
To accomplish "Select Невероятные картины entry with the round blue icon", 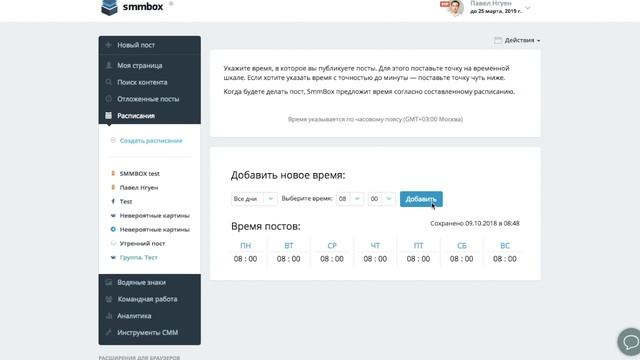I will click(x=154, y=229).
